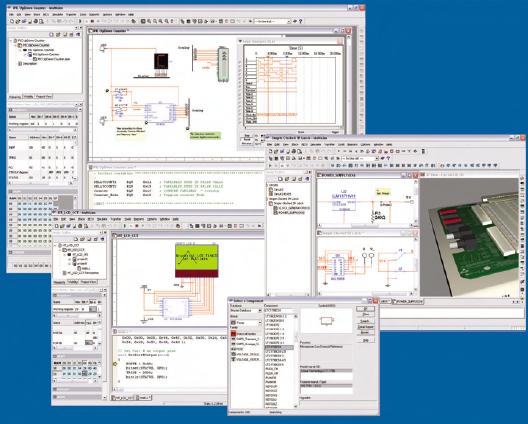Collapse PIC UpDown Counter tree node
The image size is (528, 424).
[x=11, y=41]
